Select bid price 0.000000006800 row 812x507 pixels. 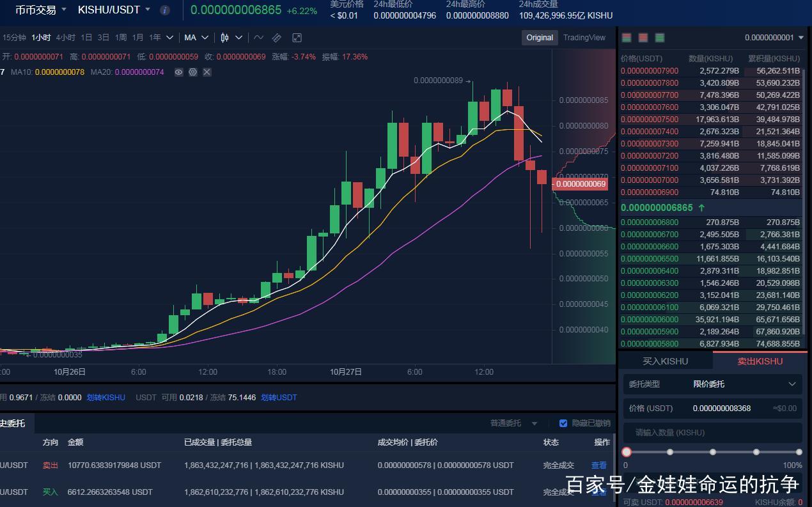[x=710, y=222]
